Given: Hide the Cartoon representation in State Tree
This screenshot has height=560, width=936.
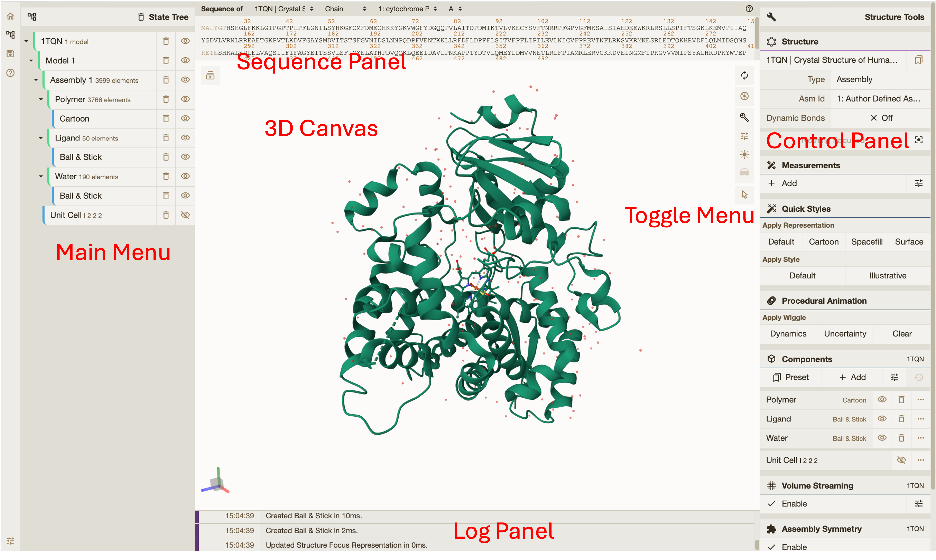Looking at the screenshot, I should (185, 119).
